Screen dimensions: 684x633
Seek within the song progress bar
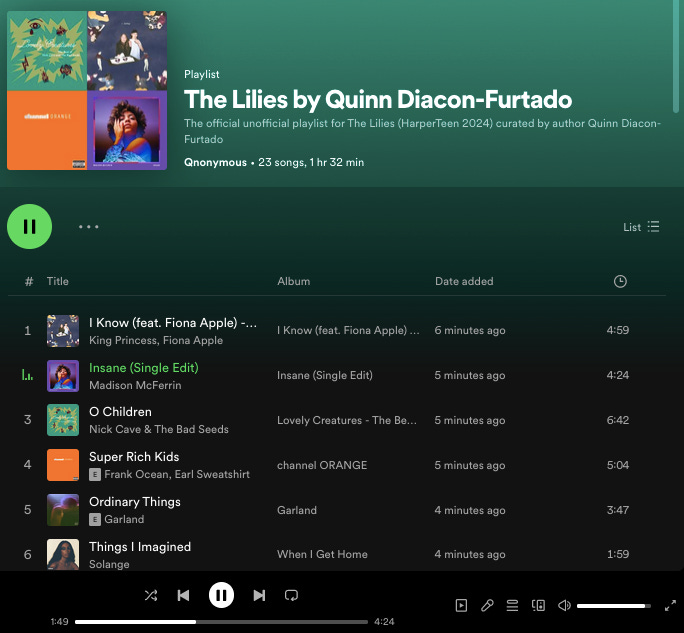tap(221, 622)
